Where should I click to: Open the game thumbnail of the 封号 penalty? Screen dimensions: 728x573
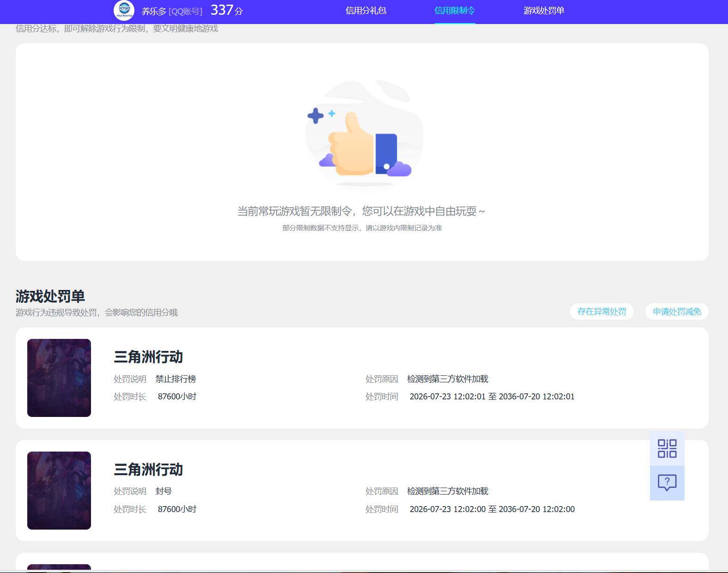click(59, 490)
